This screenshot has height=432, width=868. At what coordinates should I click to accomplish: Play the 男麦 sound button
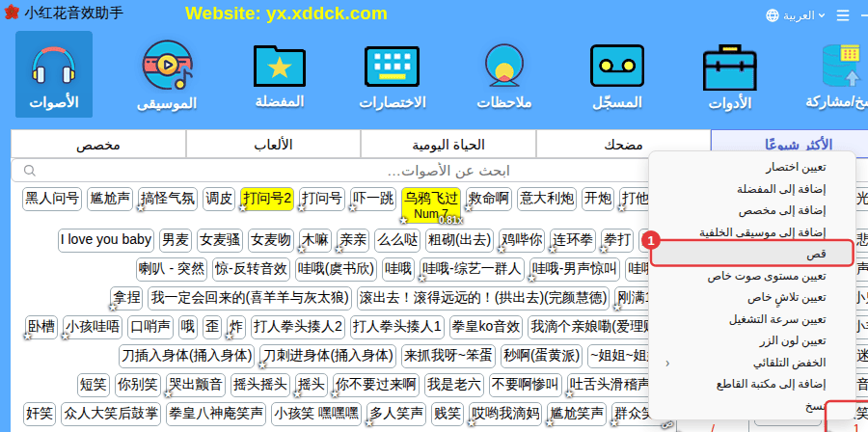[x=176, y=240]
